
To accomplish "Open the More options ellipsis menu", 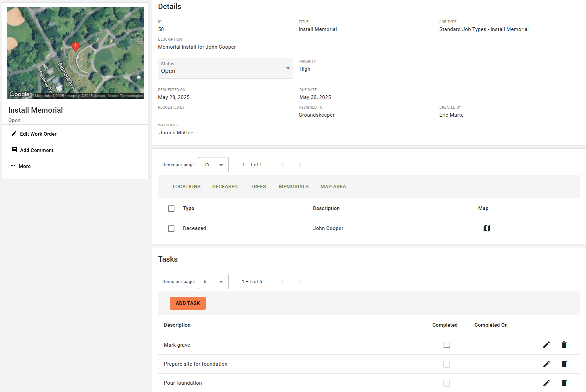I will 13,166.
